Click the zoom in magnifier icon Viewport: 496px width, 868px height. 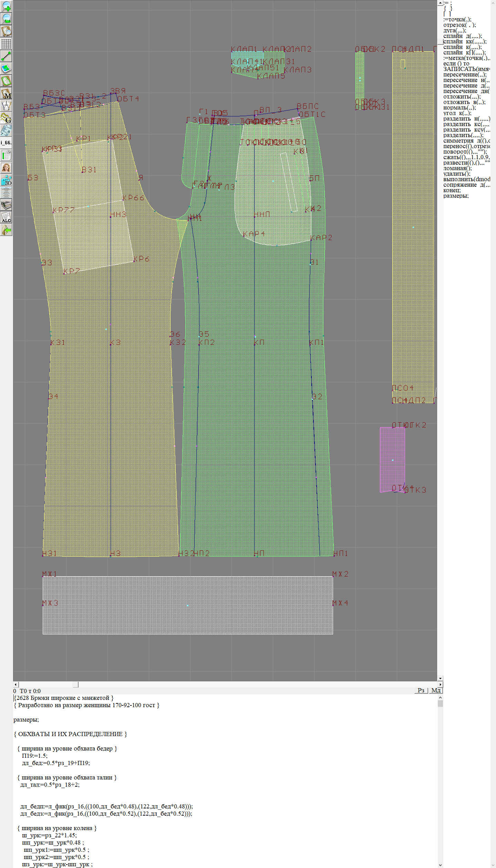point(6,6)
